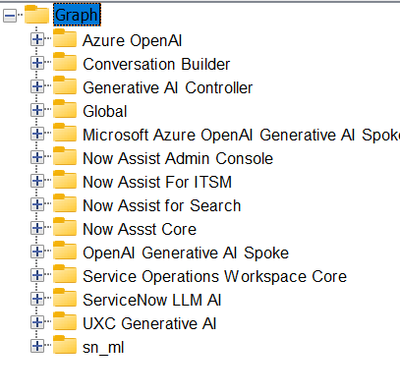Click the Generative AI Controller folder icon

65,86
